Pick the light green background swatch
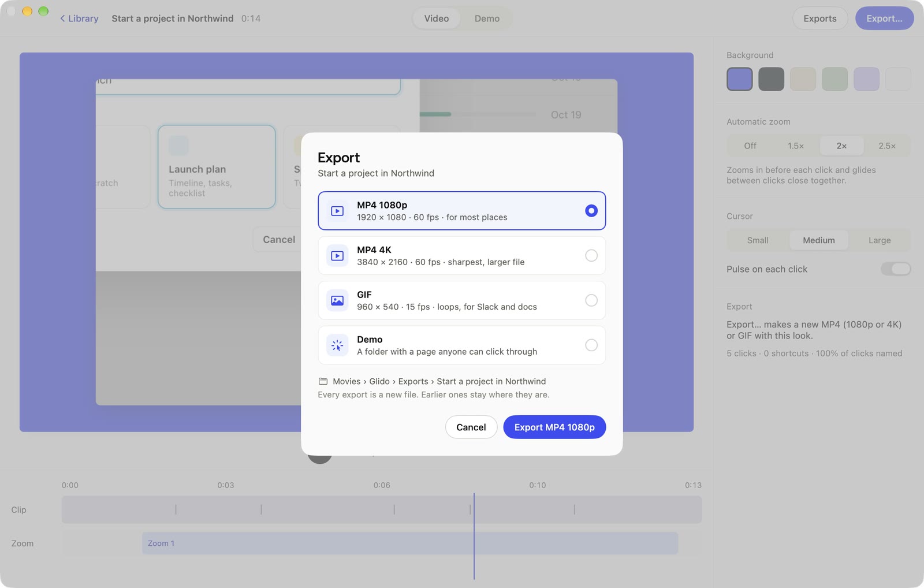This screenshot has width=924, height=588. click(834, 79)
